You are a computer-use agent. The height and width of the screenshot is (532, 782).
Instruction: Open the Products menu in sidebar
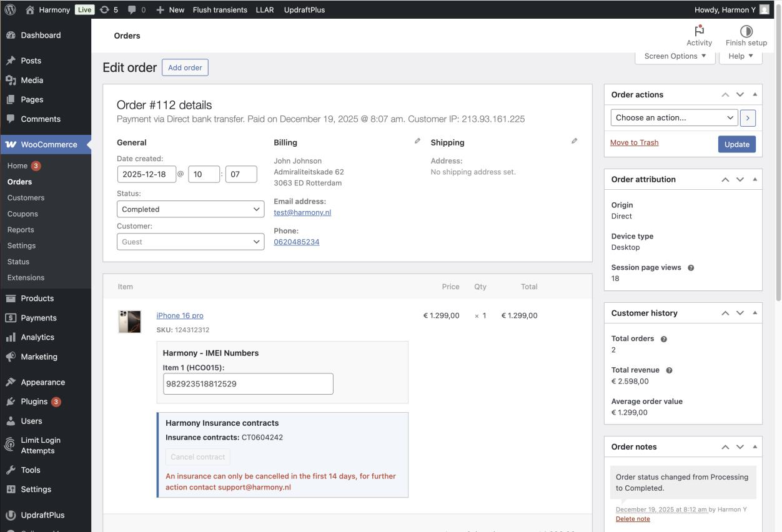[37, 298]
